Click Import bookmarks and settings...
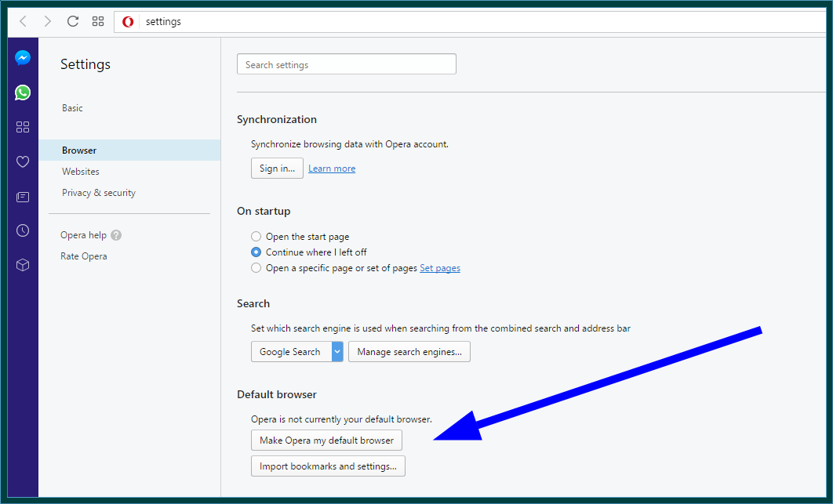Image resolution: width=833 pixels, height=504 pixels. [329, 466]
